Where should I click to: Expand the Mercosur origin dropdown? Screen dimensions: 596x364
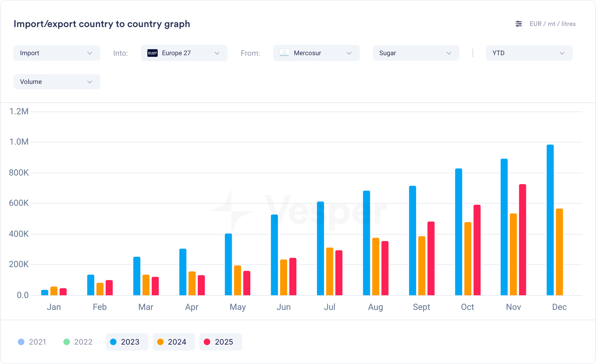(x=316, y=53)
